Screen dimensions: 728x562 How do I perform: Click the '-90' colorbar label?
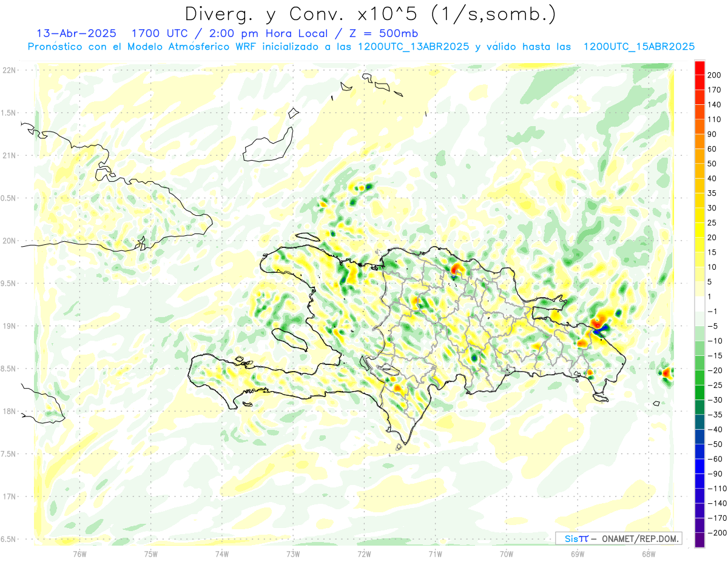(715, 473)
